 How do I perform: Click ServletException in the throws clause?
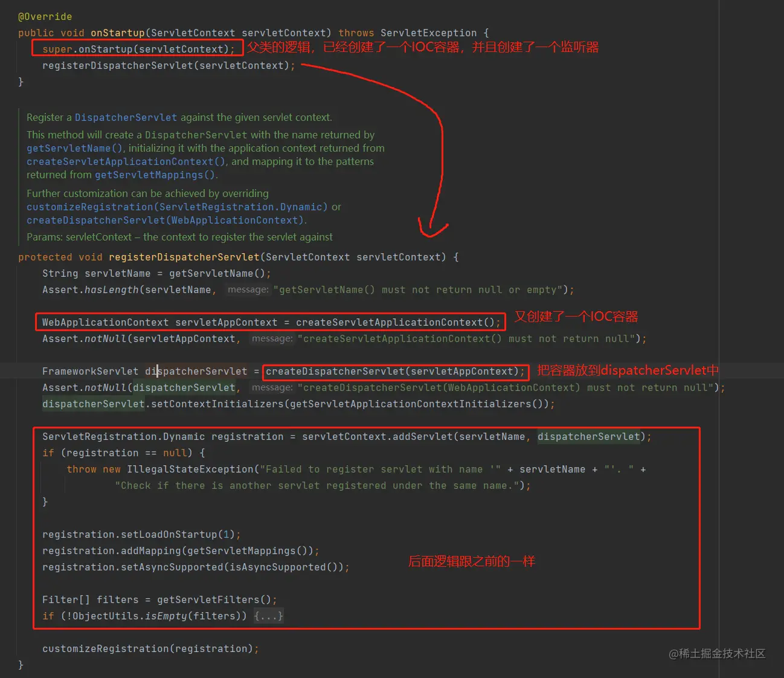[428, 33]
